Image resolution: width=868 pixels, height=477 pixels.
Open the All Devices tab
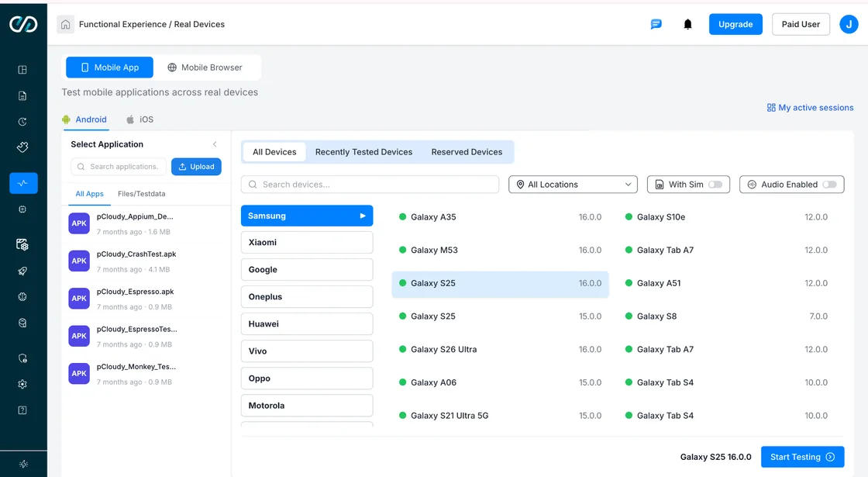[274, 152]
